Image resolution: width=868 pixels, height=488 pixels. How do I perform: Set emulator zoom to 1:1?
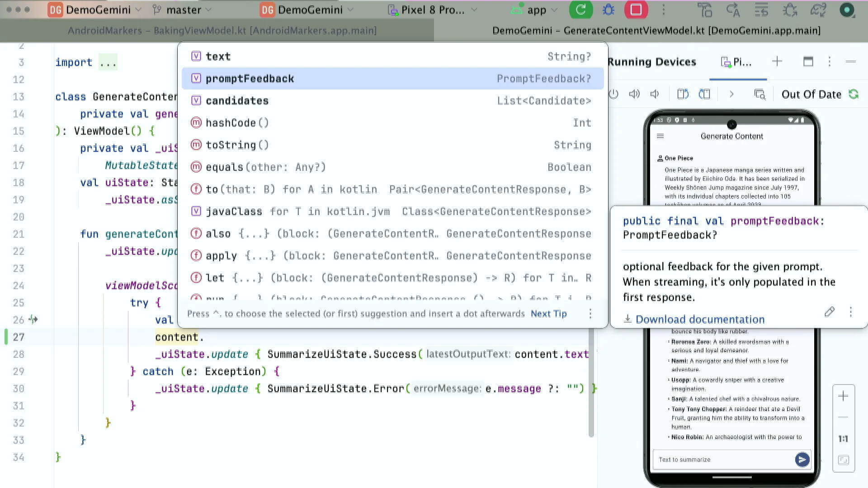843,439
